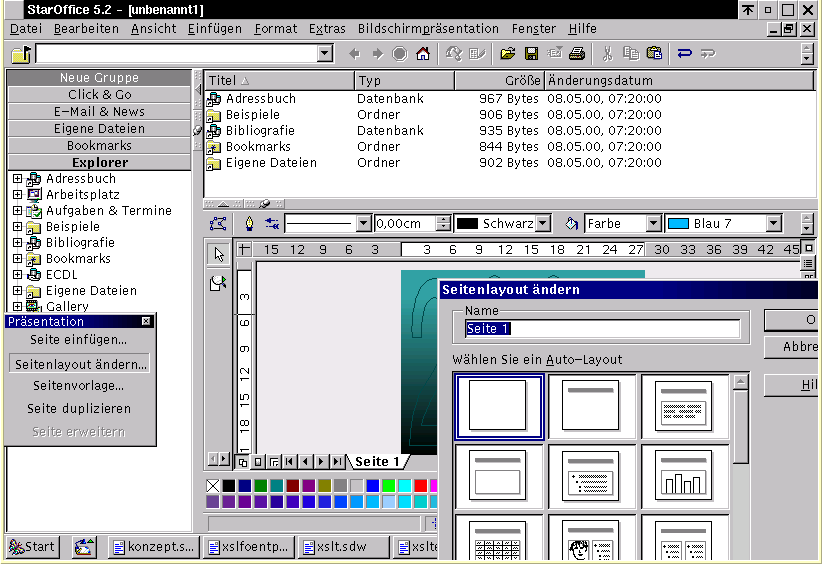
Task: Pick the black swatch in the color palette
Action: coord(229,486)
